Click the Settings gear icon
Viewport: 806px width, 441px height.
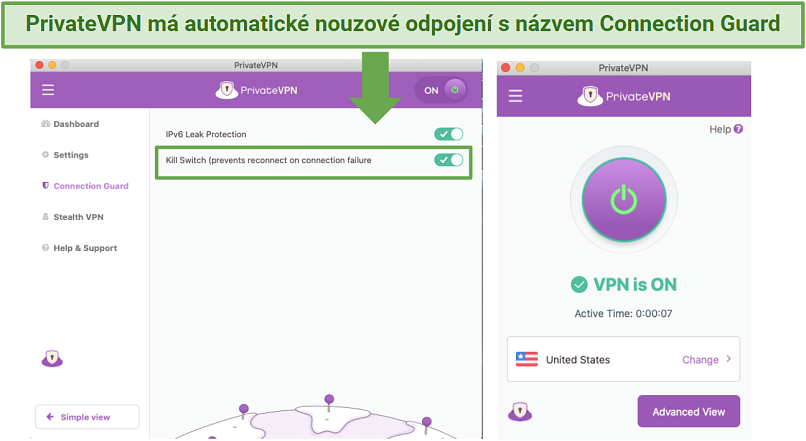45,154
